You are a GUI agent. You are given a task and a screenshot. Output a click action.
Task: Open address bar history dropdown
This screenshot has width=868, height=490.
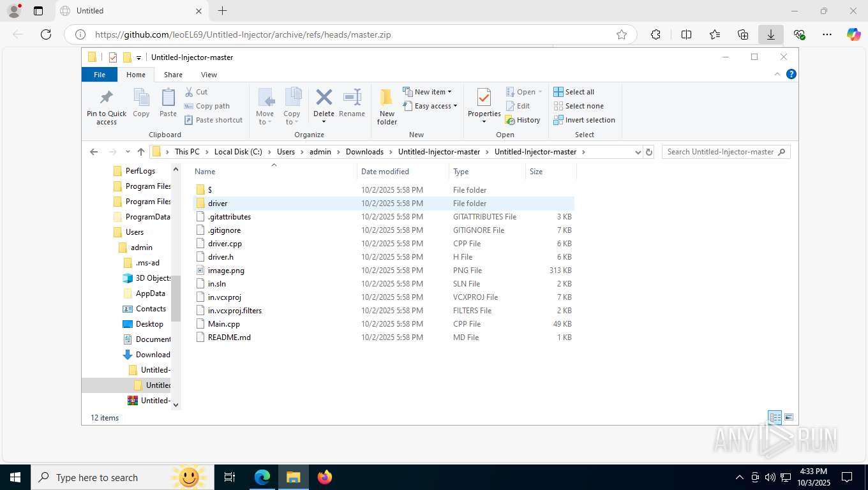pos(638,152)
